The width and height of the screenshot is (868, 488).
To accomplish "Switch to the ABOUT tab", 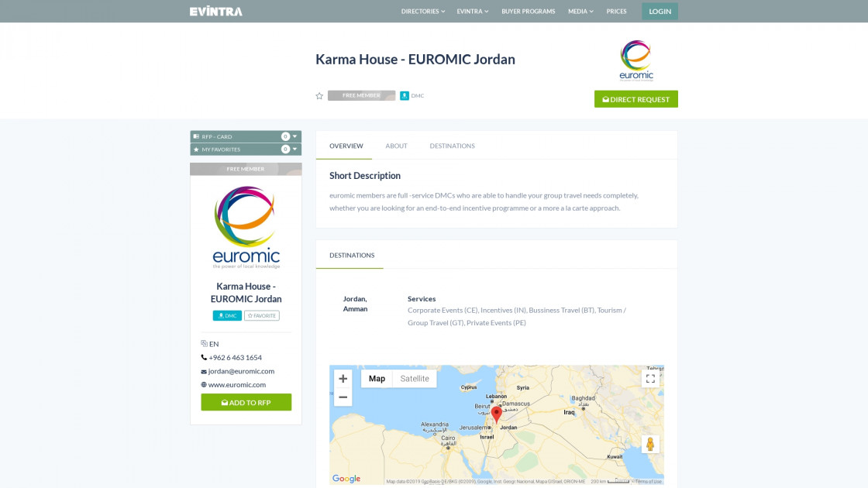I will (x=396, y=146).
